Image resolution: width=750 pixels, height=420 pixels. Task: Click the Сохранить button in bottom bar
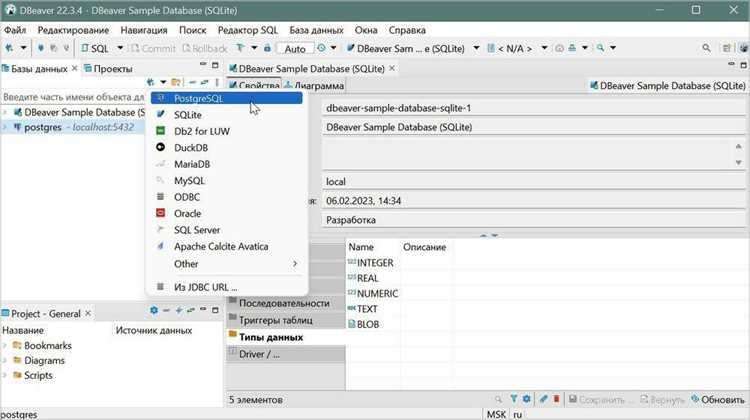tap(601, 399)
